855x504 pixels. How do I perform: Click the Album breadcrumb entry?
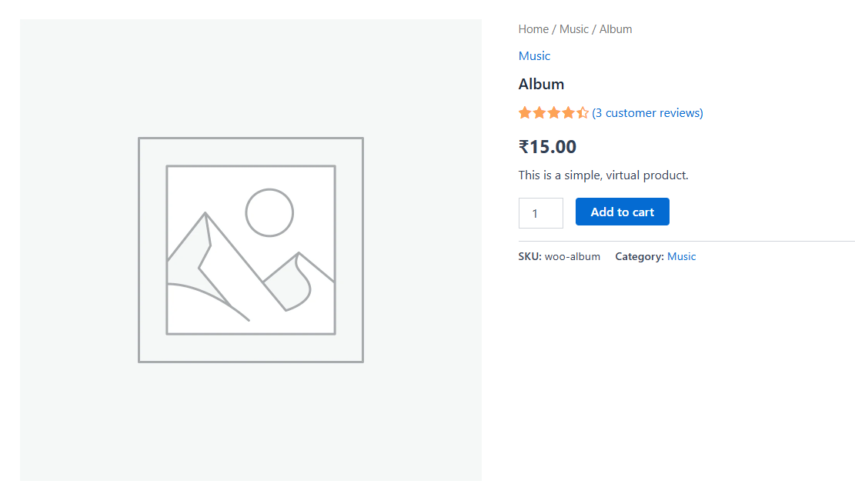pos(616,28)
